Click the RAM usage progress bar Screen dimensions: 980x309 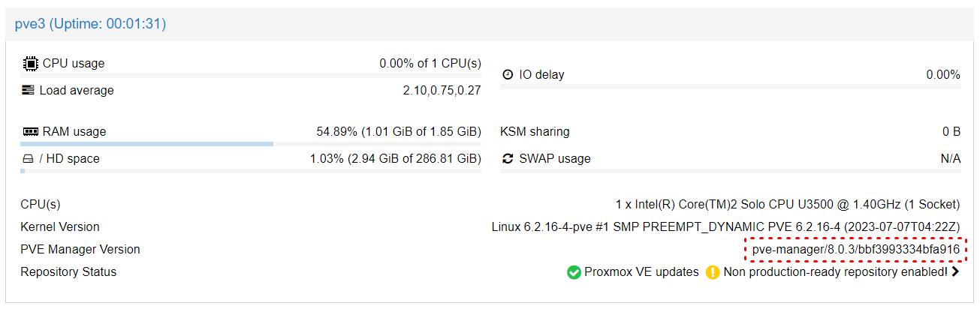[x=251, y=144]
